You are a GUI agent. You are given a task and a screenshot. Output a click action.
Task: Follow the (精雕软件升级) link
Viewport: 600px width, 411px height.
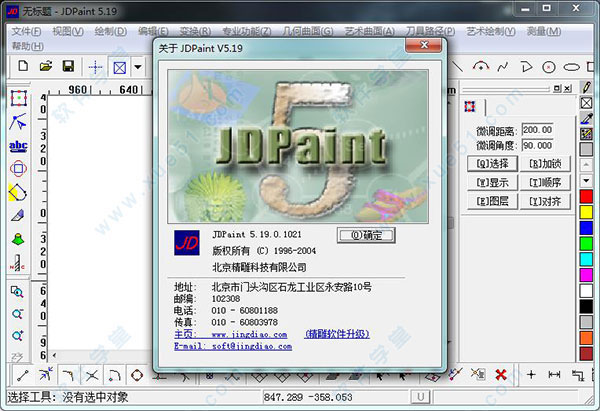337,334
